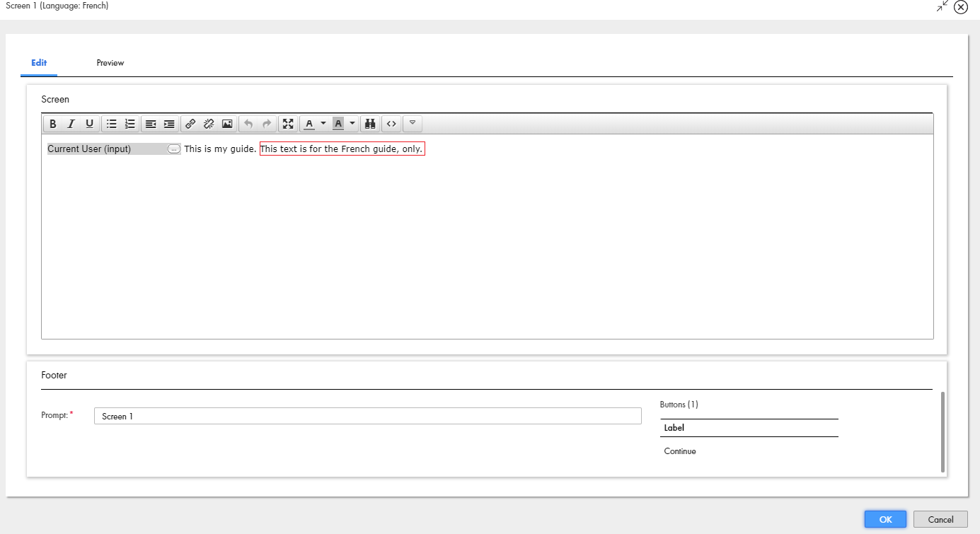Click the Label column header

[749, 428]
